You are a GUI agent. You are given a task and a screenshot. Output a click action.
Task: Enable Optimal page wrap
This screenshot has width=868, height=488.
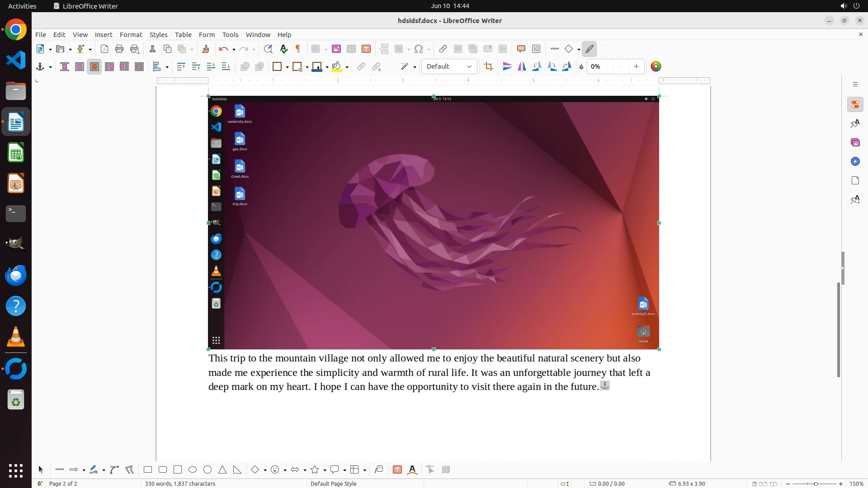coord(94,67)
